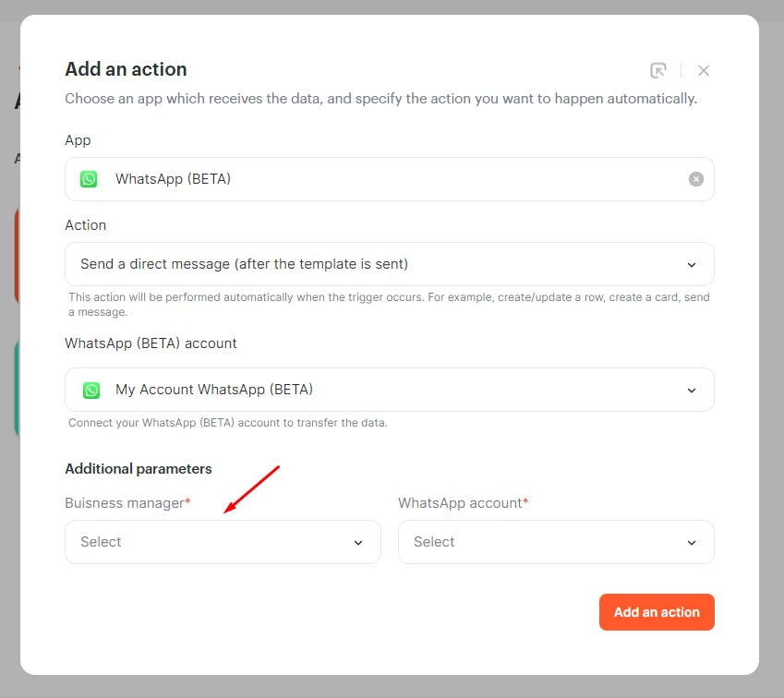Open the Buisness manager Select dropdown
The height and width of the screenshot is (698, 784).
[223, 542]
